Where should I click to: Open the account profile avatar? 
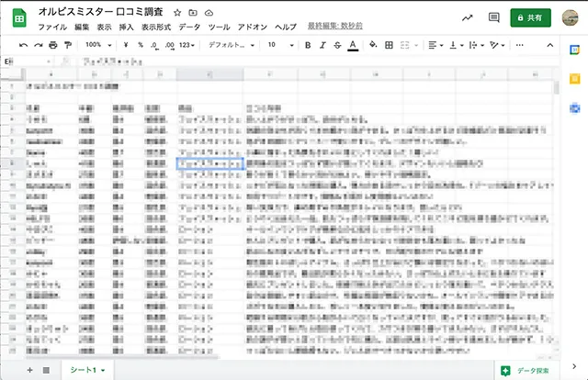point(570,17)
